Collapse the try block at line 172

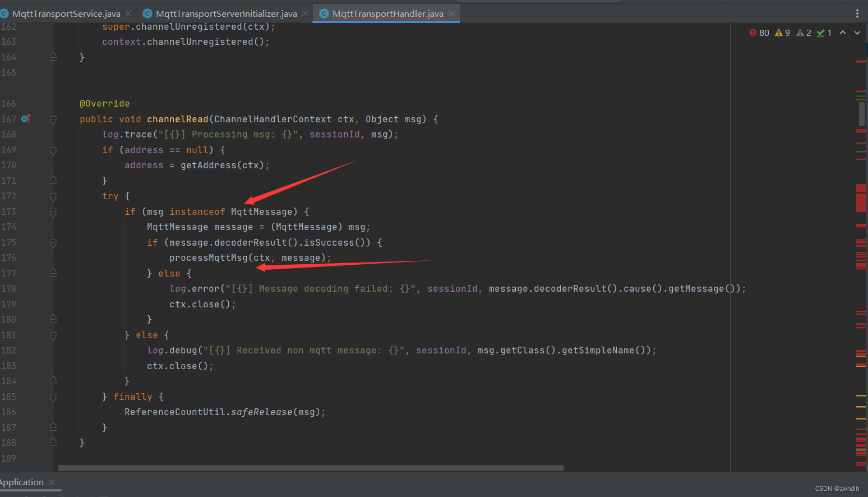click(53, 196)
